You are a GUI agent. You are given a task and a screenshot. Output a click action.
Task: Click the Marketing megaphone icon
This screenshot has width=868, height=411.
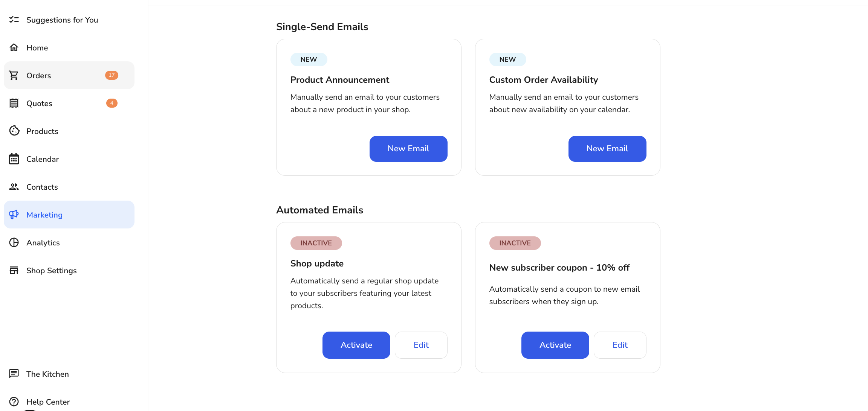tap(14, 215)
